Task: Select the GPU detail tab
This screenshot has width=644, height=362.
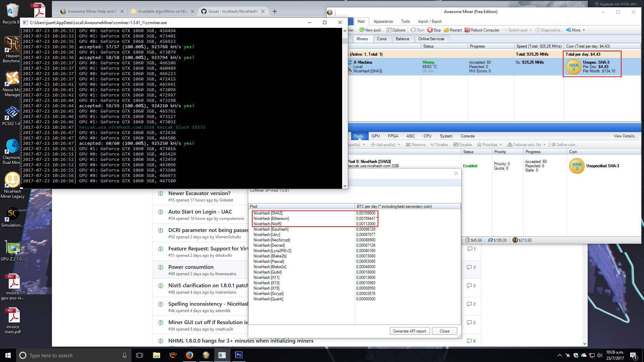Action: 376,136
